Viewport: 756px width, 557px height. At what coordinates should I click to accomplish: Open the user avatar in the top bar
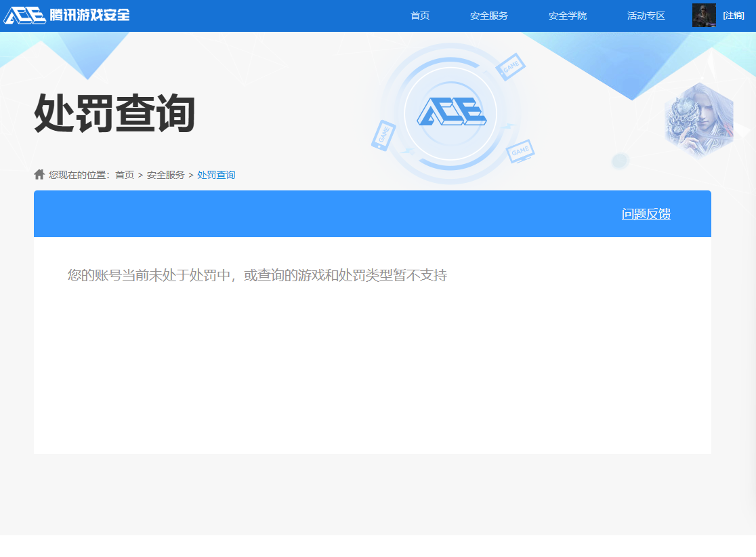(705, 14)
